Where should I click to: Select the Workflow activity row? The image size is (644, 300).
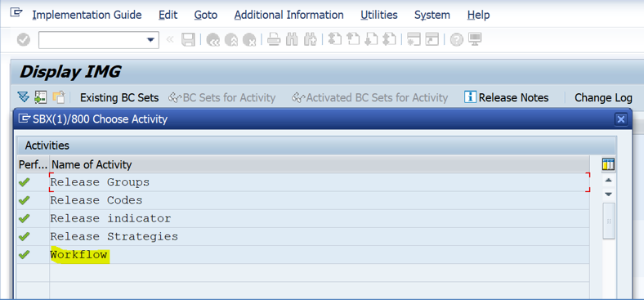[x=320, y=254]
